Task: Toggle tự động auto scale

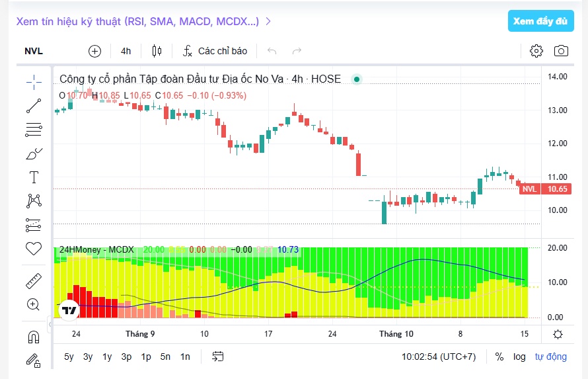Action: (x=550, y=357)
